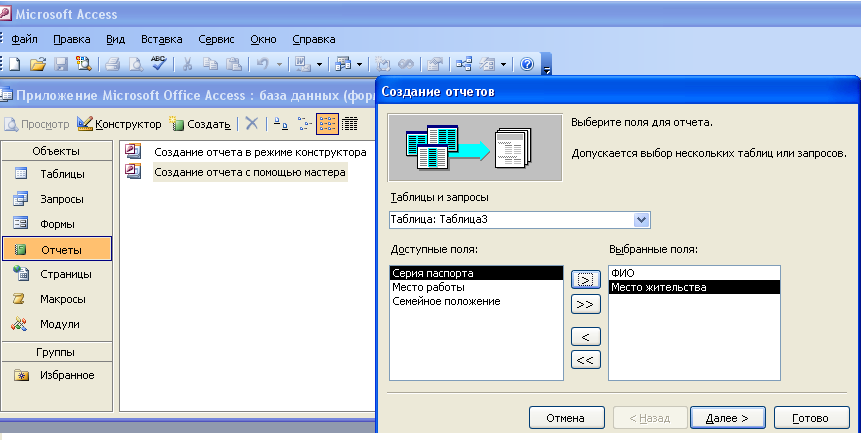Open the Сервис menu

pos(216,39)
